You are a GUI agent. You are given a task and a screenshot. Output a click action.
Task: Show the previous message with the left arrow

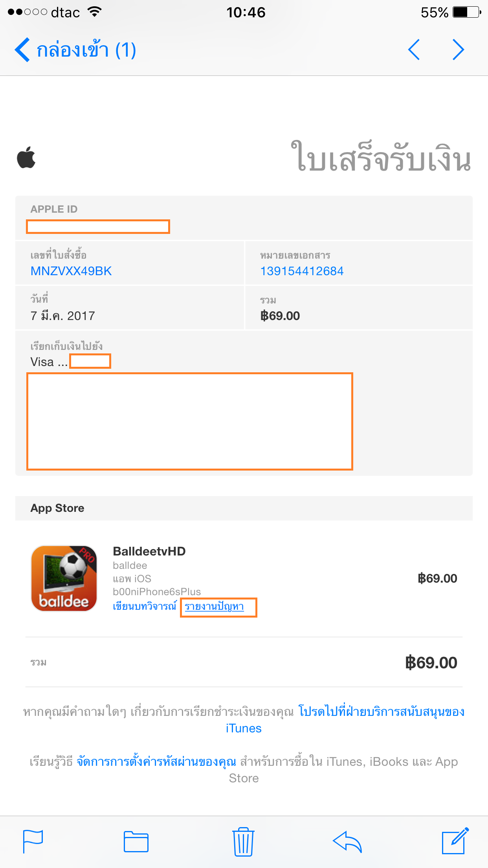(x=414, y=50)
